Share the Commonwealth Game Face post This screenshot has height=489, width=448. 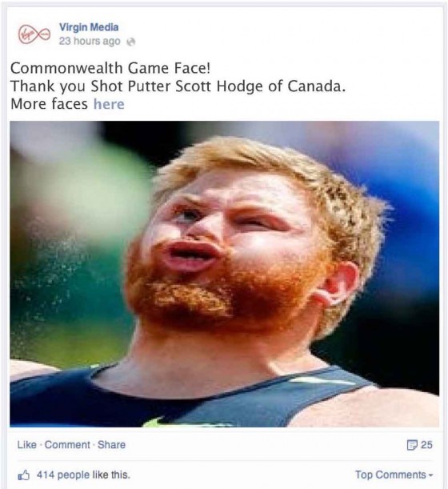112,445
